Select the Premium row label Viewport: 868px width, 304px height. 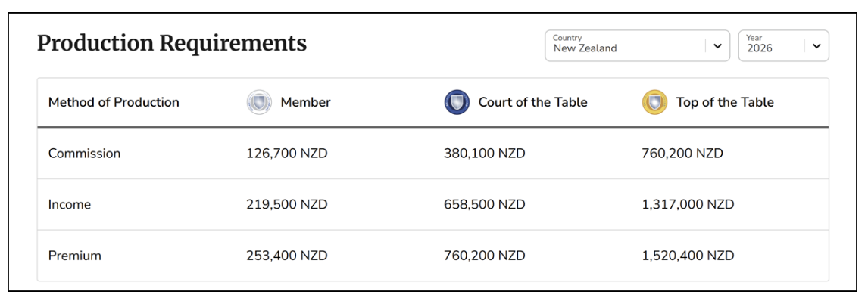pyautogui.click(x=74, y=256)
